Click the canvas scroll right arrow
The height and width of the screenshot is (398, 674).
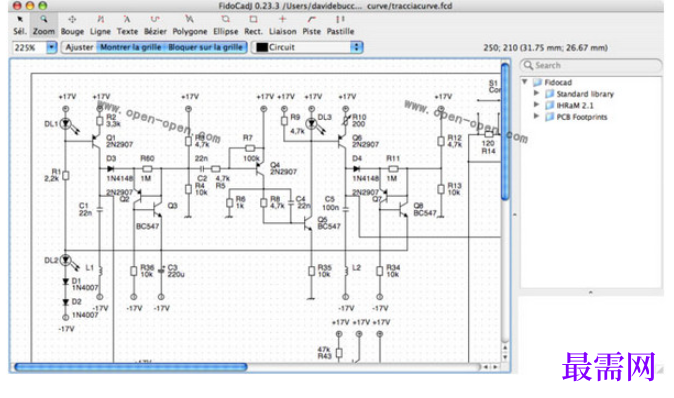[495, 367]
